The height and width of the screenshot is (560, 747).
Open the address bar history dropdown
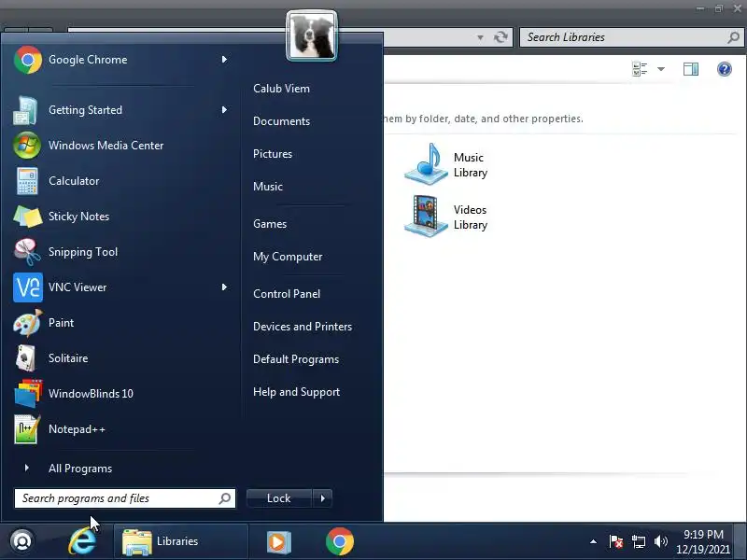click(480, 37)
